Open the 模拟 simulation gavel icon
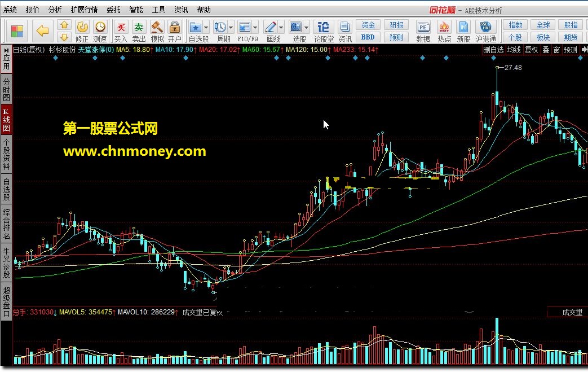Screen dimensions: 588x372 [157, 31]
